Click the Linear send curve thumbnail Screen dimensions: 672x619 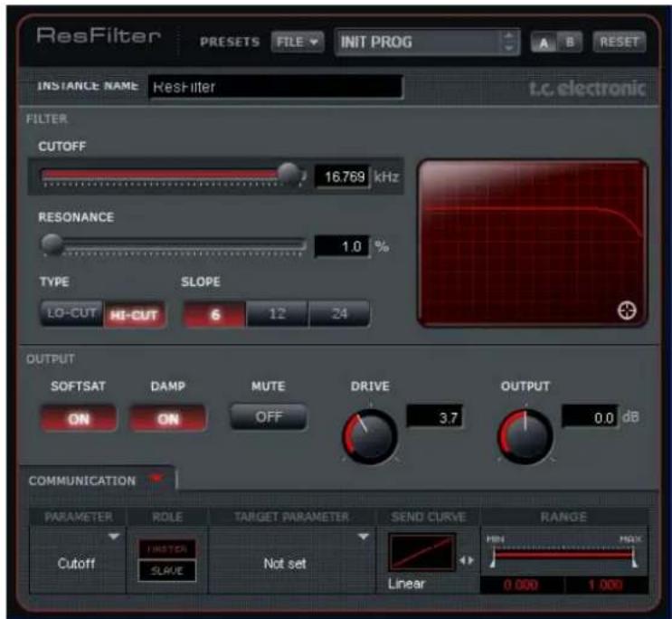(x=421, y=553)
